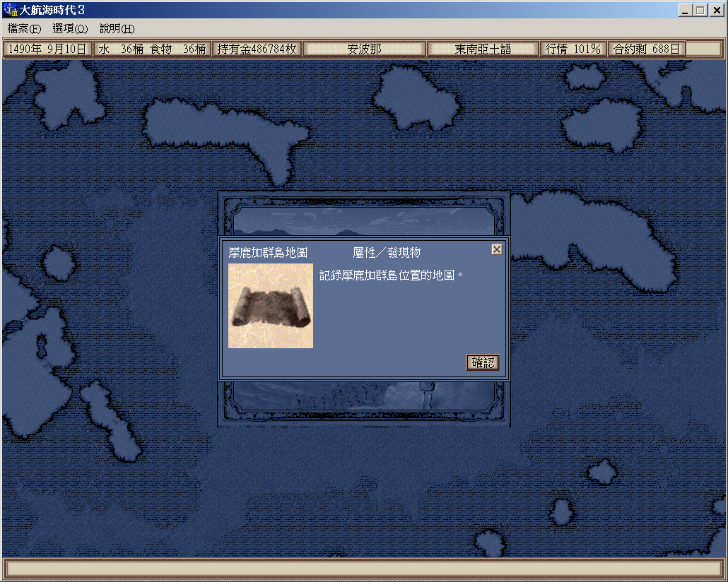Click the item description text in dialog
728x582 pixels.
(x=391, y=275)
